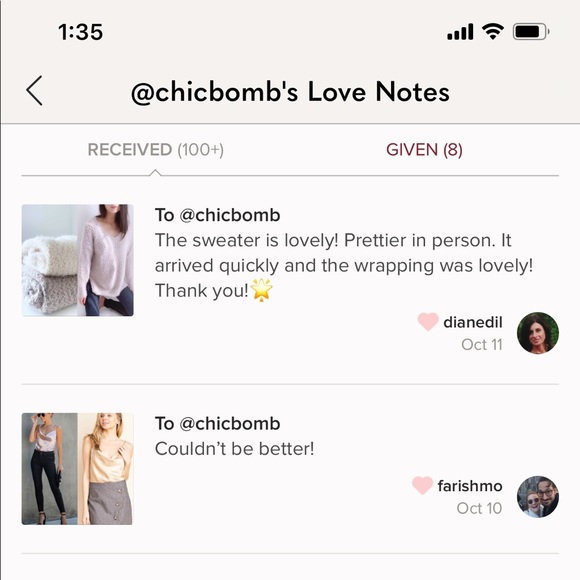Tap the sweater is lovely note text
The image size is (580, 580).
[x=344, y=266]
